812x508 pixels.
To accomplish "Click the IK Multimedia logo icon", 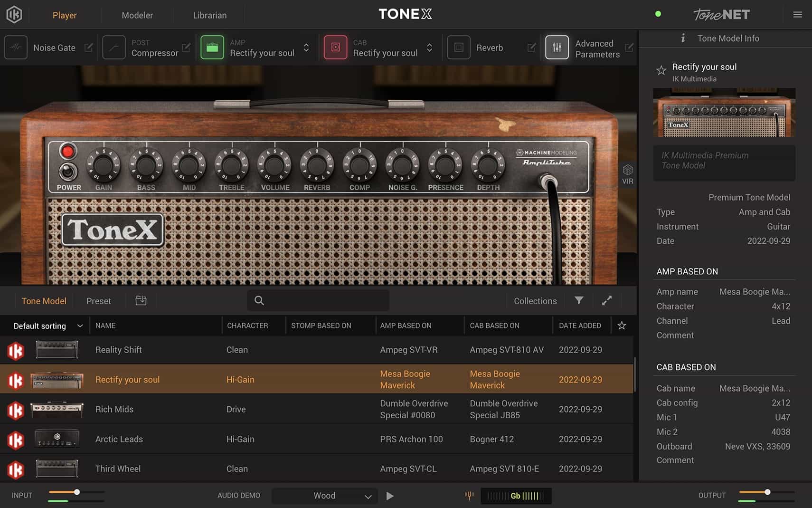I will 14,15.
